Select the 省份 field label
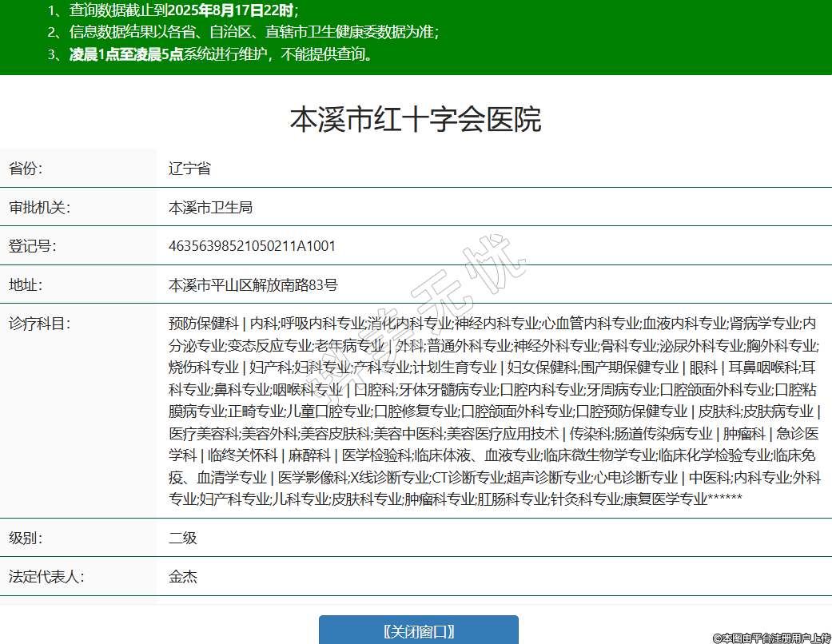 pos(26,169)
